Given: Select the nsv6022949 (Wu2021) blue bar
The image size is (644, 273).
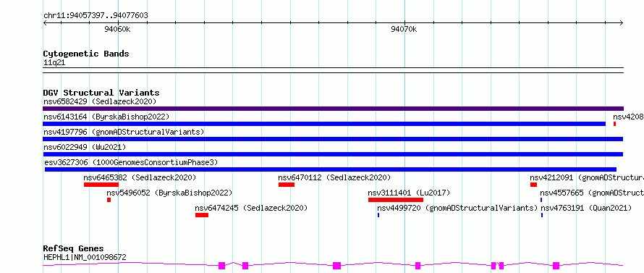Looking at the screenshot, I should tap(333, 154).
